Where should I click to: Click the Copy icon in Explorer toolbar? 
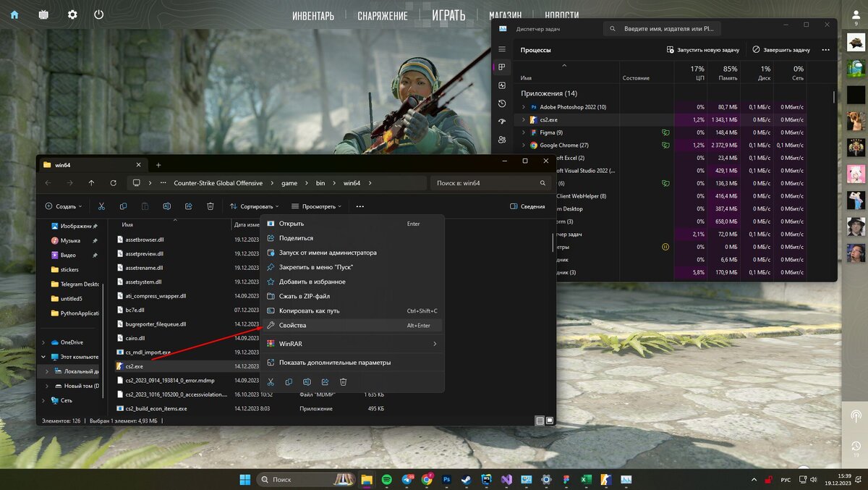point(124,206)
